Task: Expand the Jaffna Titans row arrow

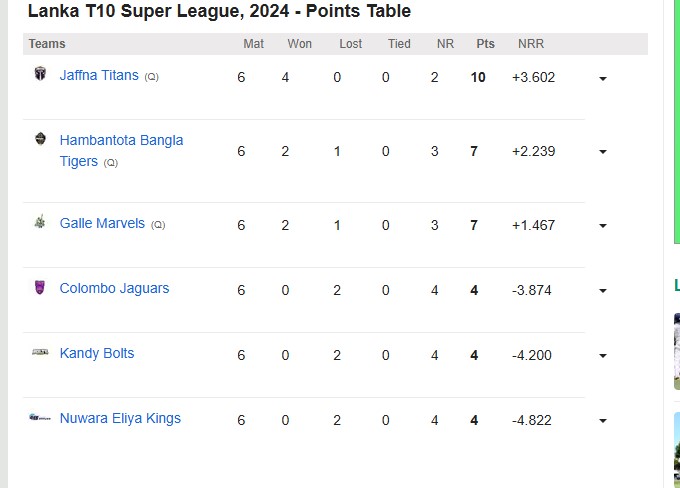Action: 603,79
